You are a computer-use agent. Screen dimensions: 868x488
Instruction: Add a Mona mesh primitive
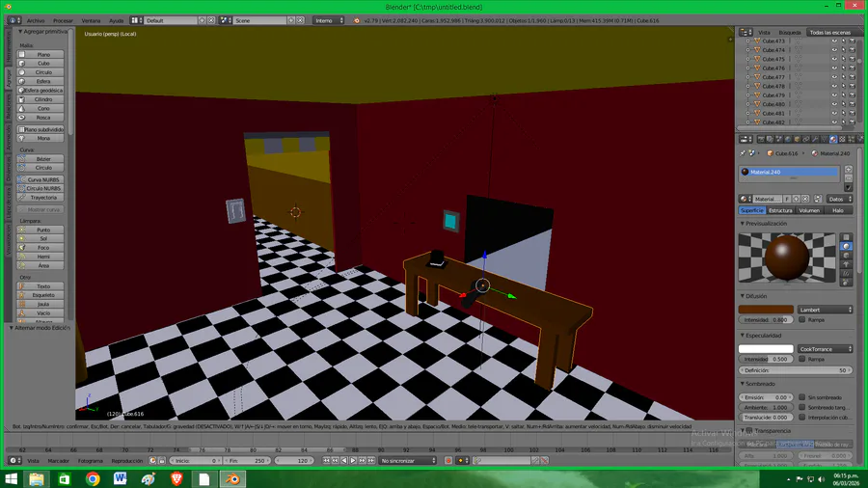pyautogui.click(x=41, y=138)
